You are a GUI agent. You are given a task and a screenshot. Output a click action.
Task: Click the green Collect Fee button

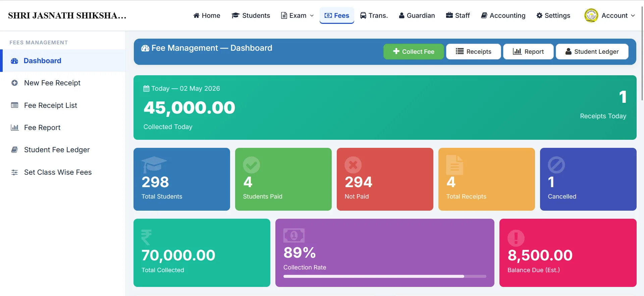(414, 51)
